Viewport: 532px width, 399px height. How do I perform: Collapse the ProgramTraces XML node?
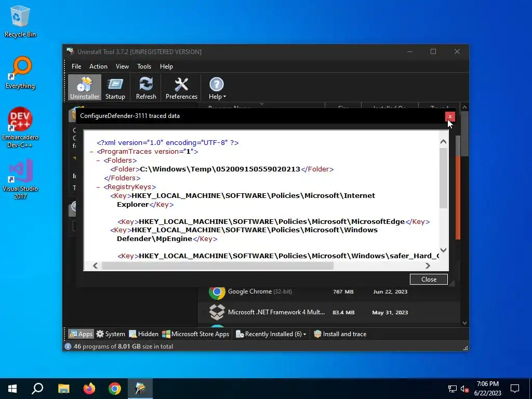91,152
